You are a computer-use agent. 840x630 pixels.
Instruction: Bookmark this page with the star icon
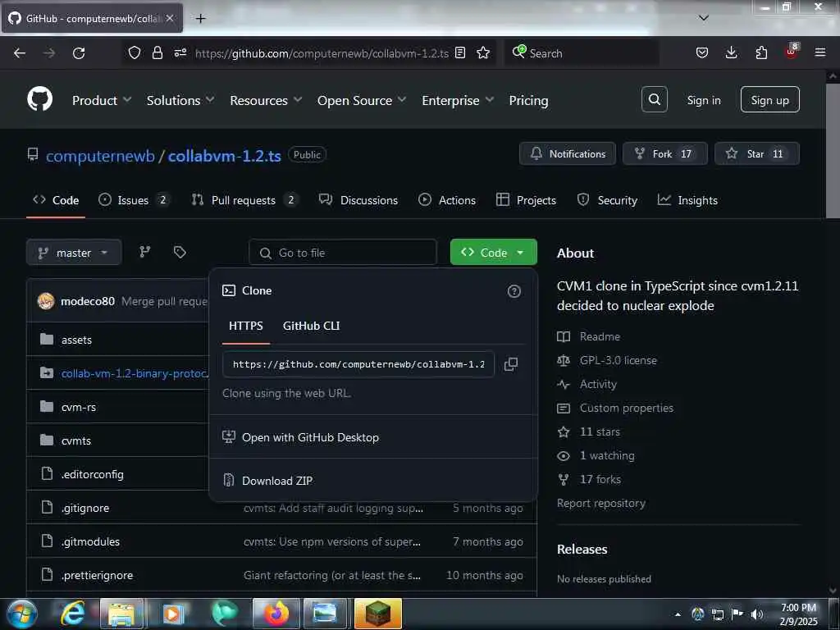click(483, 52)
